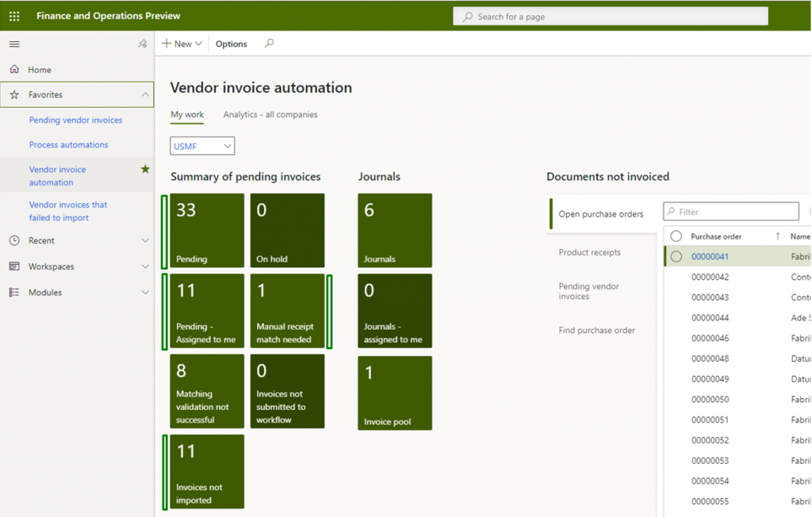This screenshot has width=812, height=517.
Task: Open purchase order 00000041 link
Action: 710,256
